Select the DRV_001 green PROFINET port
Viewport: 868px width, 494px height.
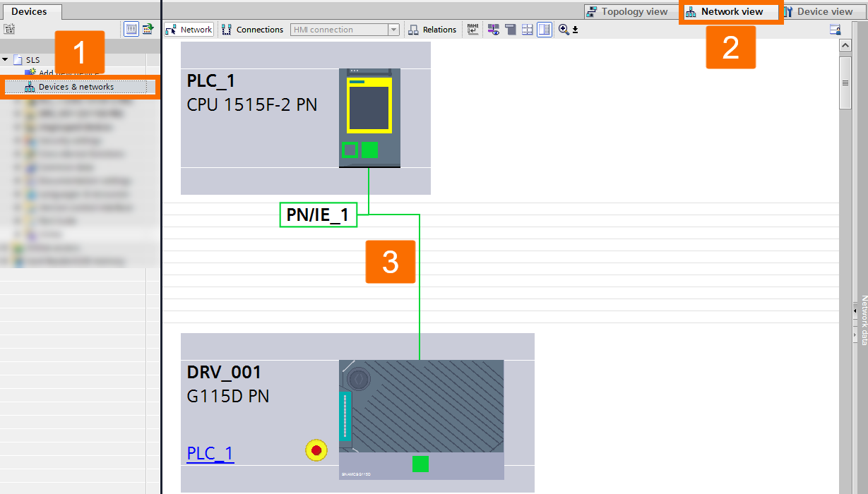(x=420, y=464)
